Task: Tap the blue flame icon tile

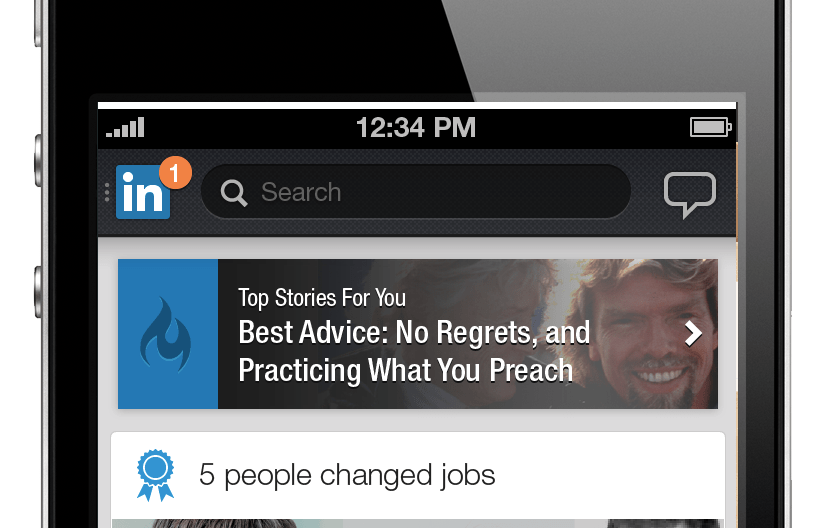Action: pyautogui.click(x=168, y=334)
